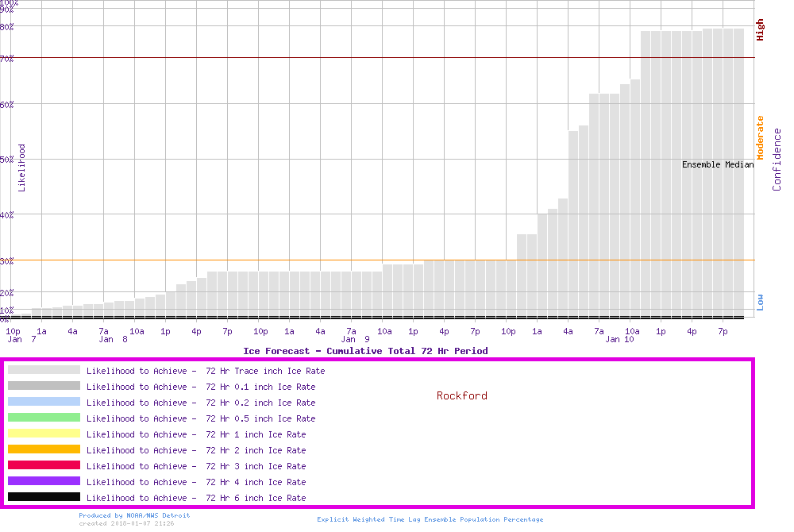
Task: Click 'Produced by NOAA/NWS Detroit' text
Action: point(134,515)
